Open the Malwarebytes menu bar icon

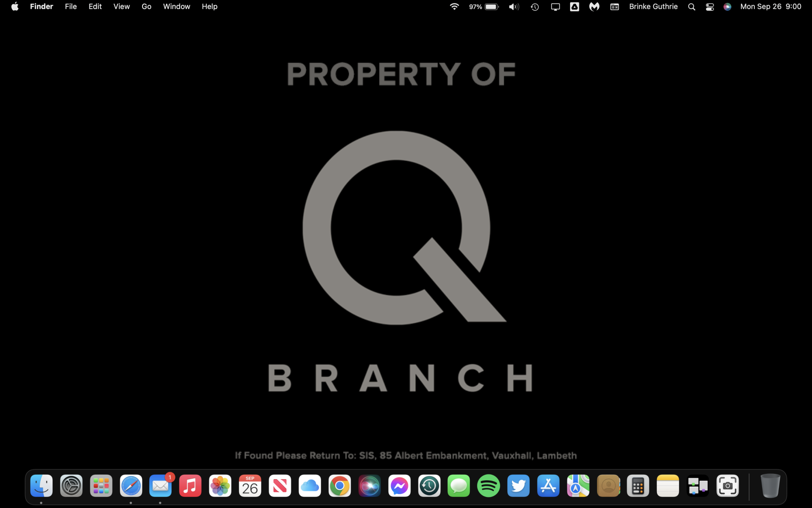click(x=594, y=7)
